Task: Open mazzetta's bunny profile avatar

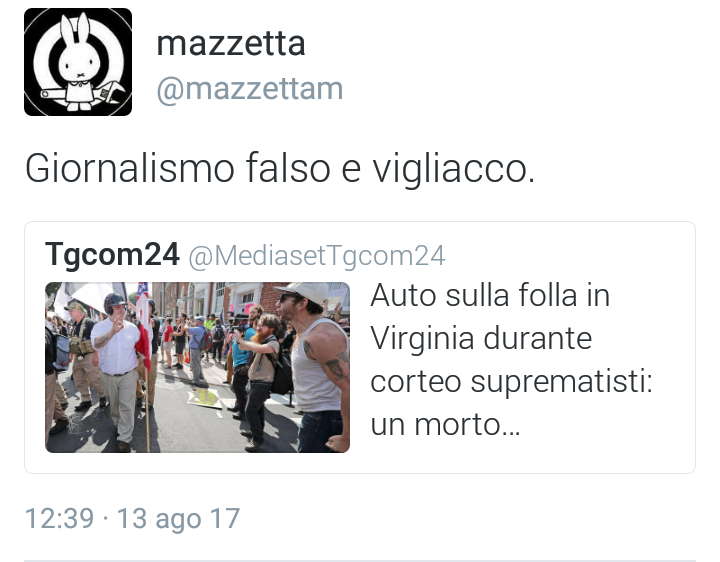Action: [x=78, y=62]
